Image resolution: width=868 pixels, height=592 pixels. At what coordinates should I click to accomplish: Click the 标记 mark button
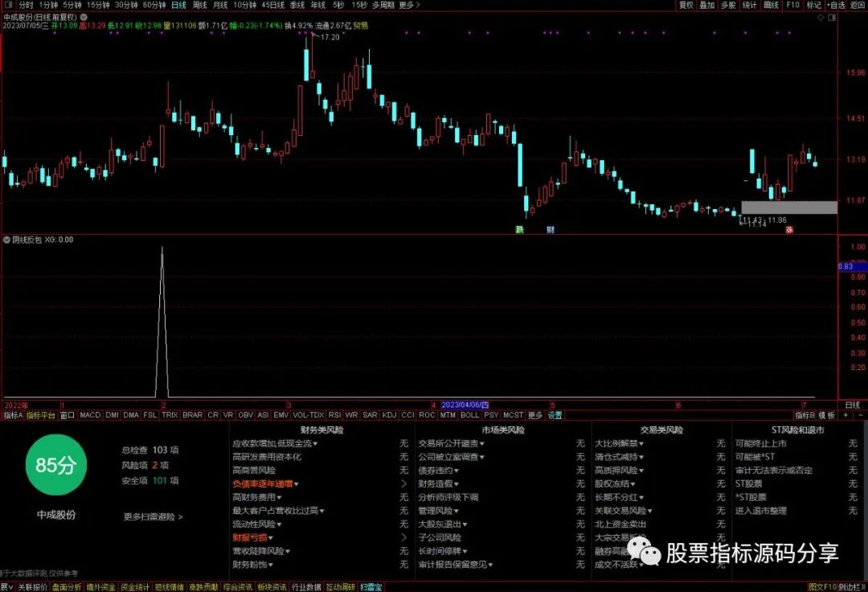813,5
